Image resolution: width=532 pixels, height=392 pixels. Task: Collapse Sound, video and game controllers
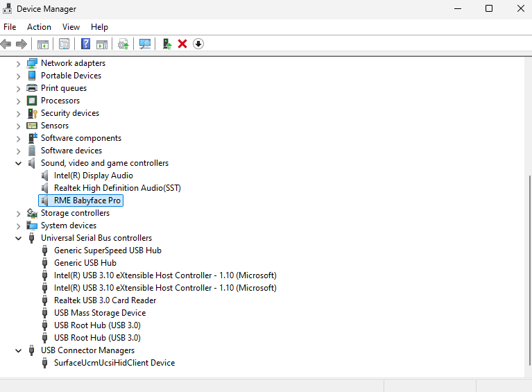pos(19,163)
